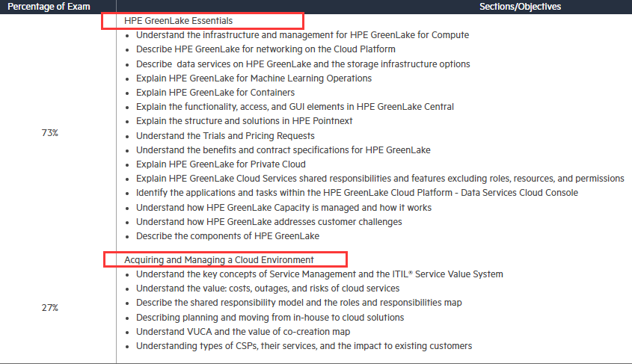Click the GreenLake for Compute objective

click(x=302, y=35)
